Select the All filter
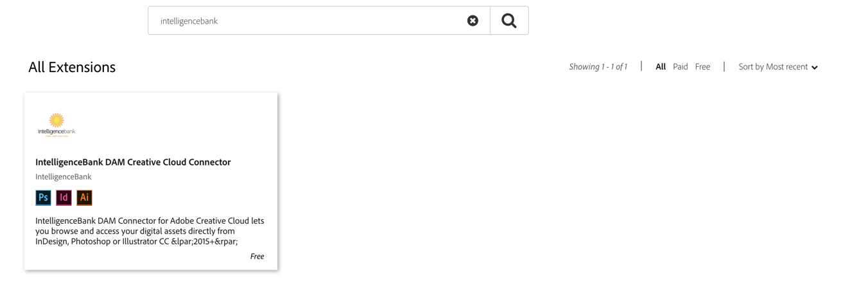The width and height of the screenshot is (868, 290). [x=660, y=67]
